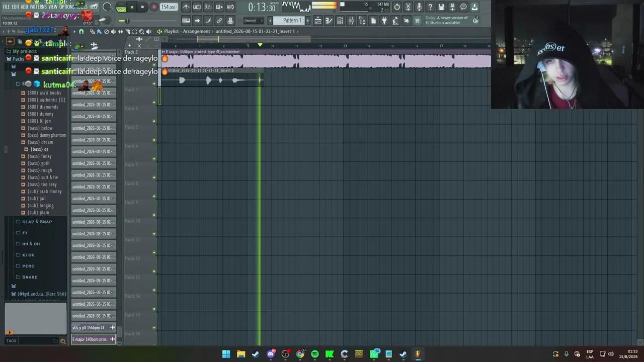Select the playlist Slice tool
The width and height of the screenshot is (644, 362).
[x=128, y=32]
